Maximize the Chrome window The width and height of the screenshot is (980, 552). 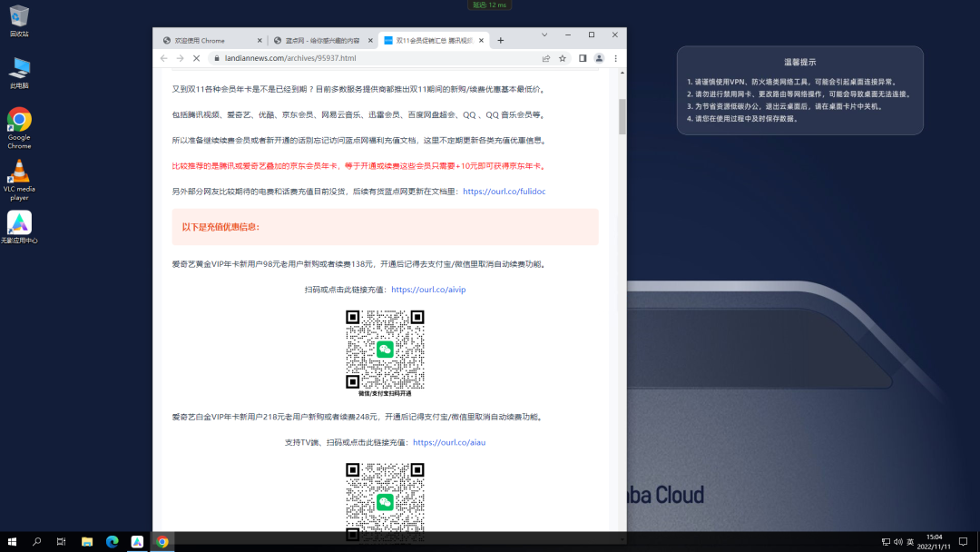[592, 35]
